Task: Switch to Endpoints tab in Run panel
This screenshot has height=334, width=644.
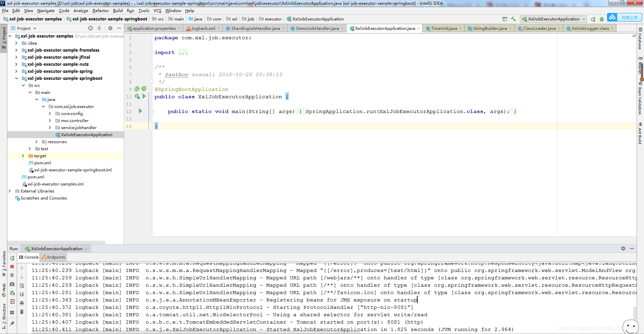Action: coord(53,257)
